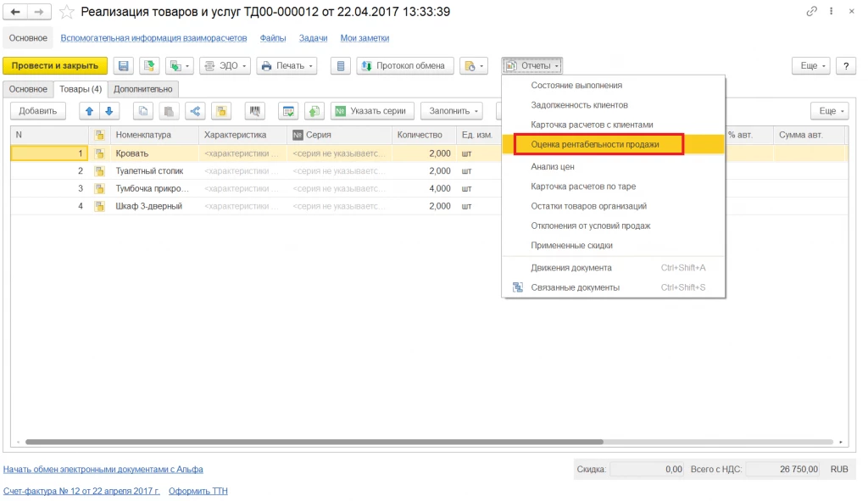This screenshot has width=868, height=501.
Task: Click the split row icon
Action: pos(196,111)
